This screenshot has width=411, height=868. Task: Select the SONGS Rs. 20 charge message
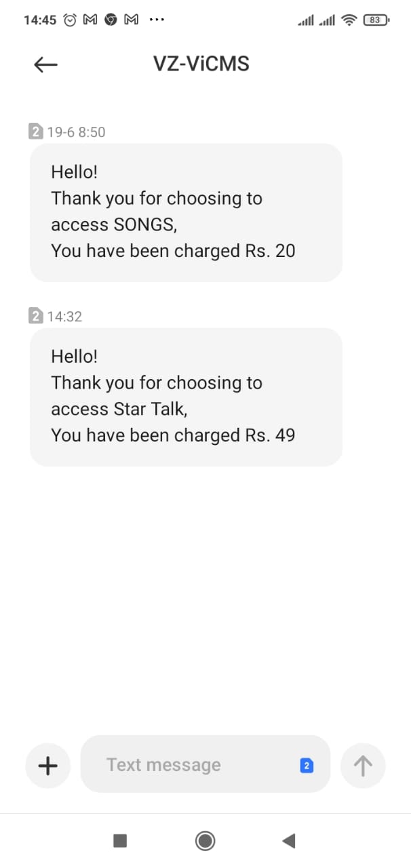click(186, 212)
